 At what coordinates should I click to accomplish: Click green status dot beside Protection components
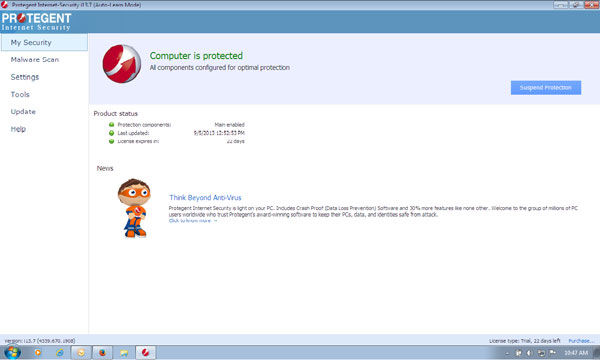coord(111,125)
